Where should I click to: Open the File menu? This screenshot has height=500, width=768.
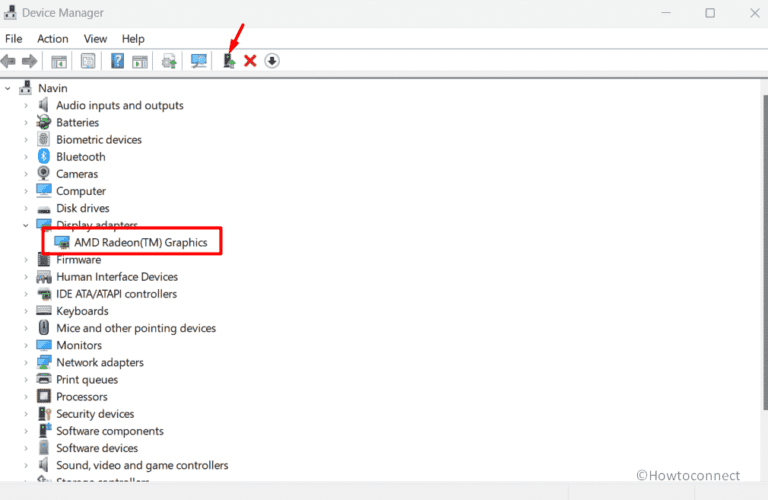tap(14, 39)
